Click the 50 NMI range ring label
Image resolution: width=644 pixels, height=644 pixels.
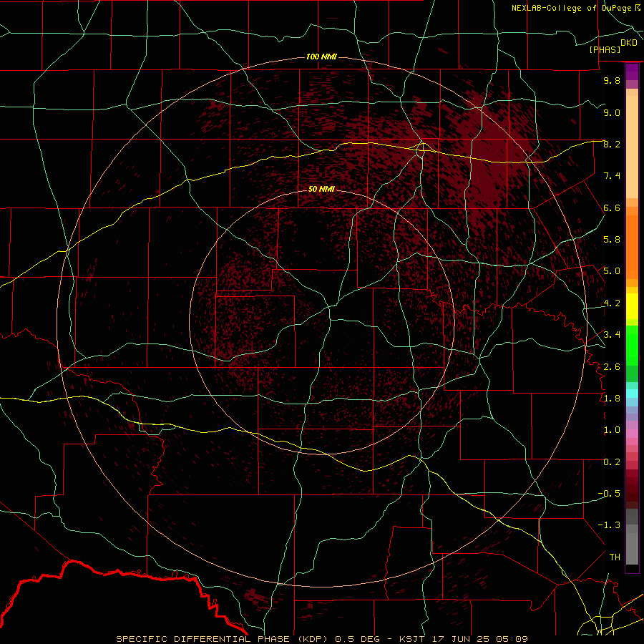click(321, 189)
